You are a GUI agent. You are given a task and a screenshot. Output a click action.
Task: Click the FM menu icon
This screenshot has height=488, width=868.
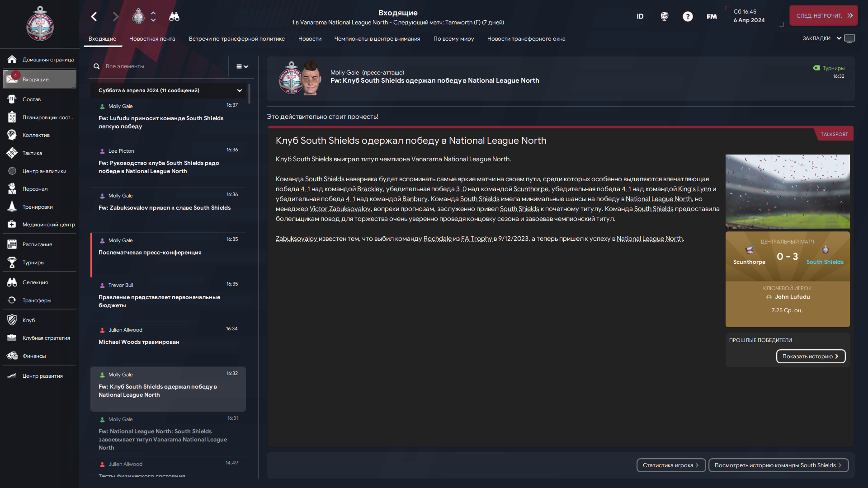tap(712, 17)
